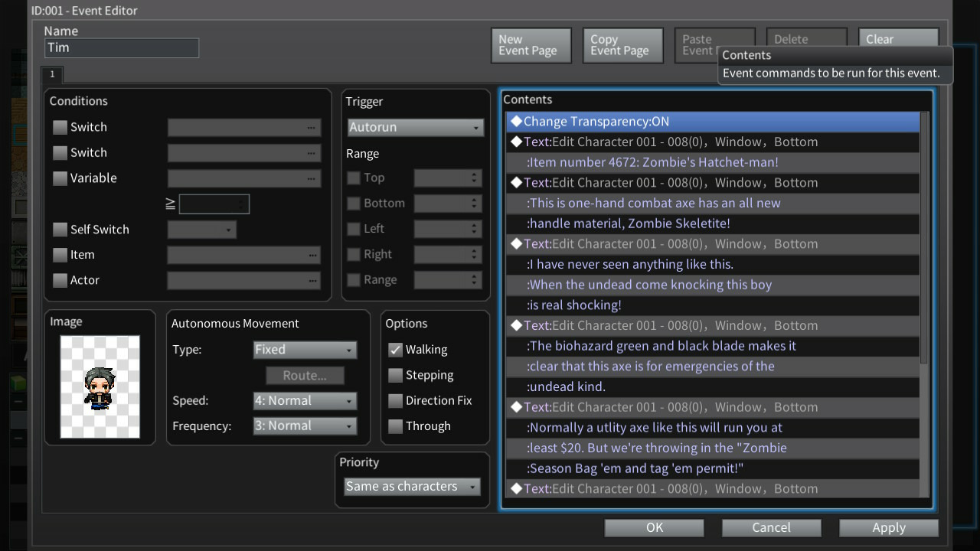The image size is (980, 551).
Task: Select the Change Transparency:ON command line
Action: point(712,122)
